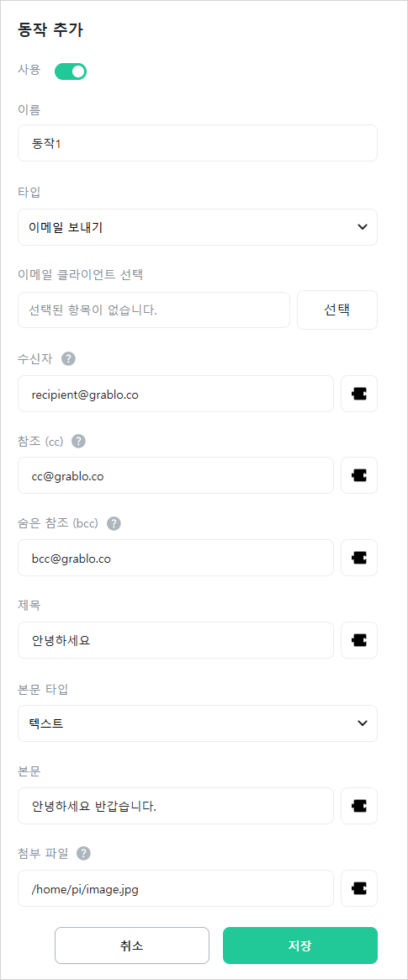Image resolution: width=408 pixels, height=980 pixels.
Task: Click the 선택 button for email client
Action: (x=337, y=310)
